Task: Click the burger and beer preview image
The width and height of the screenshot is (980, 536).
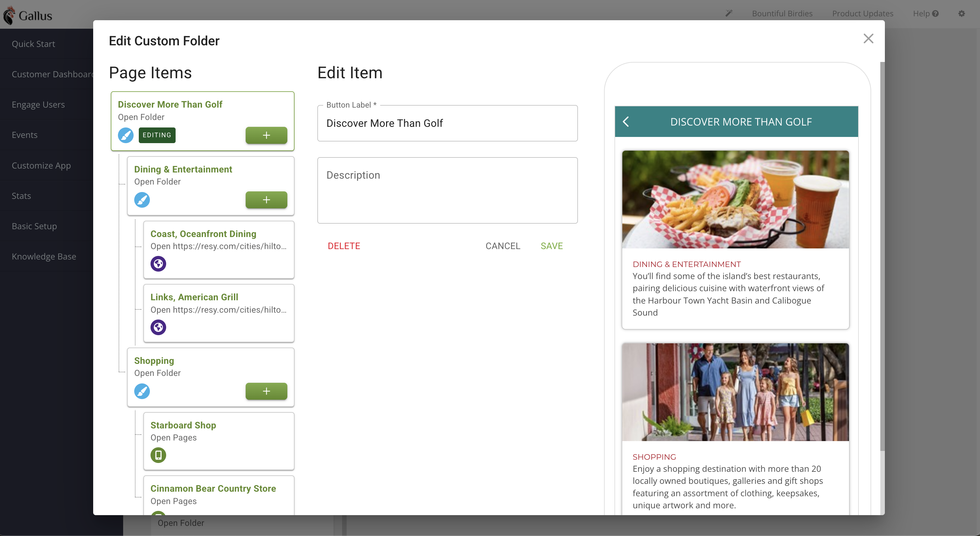Action: click(x=735, y=200)
